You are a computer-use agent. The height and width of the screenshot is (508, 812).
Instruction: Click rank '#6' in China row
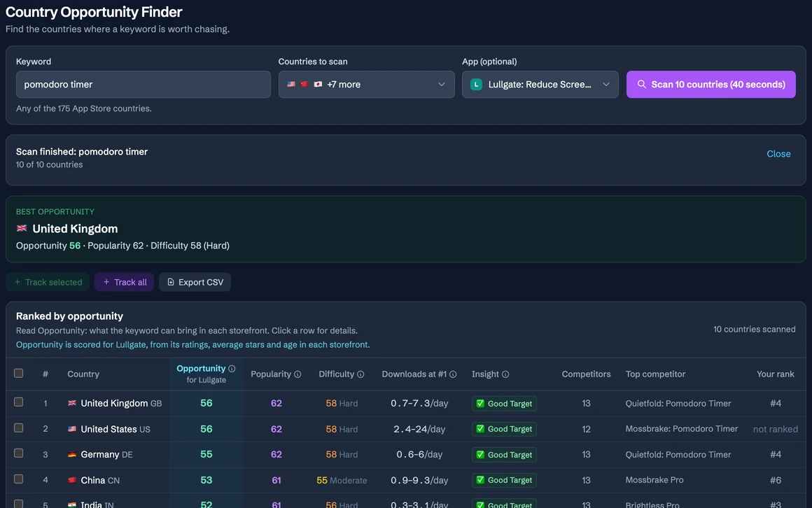coord(775,480)
